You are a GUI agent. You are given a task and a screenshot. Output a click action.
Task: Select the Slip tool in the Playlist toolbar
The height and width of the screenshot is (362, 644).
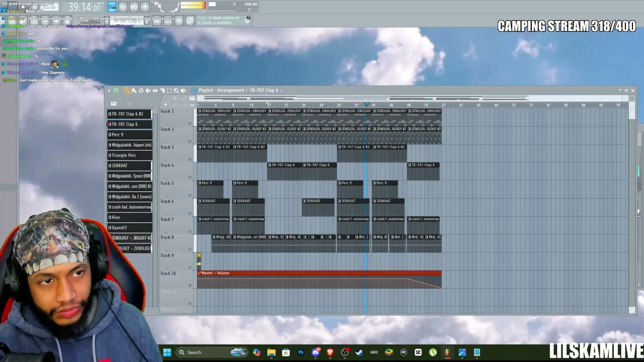click(155, 90)
